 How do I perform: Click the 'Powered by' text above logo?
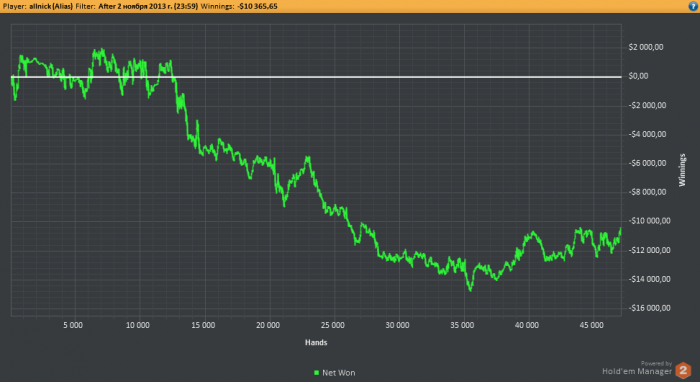656,364
